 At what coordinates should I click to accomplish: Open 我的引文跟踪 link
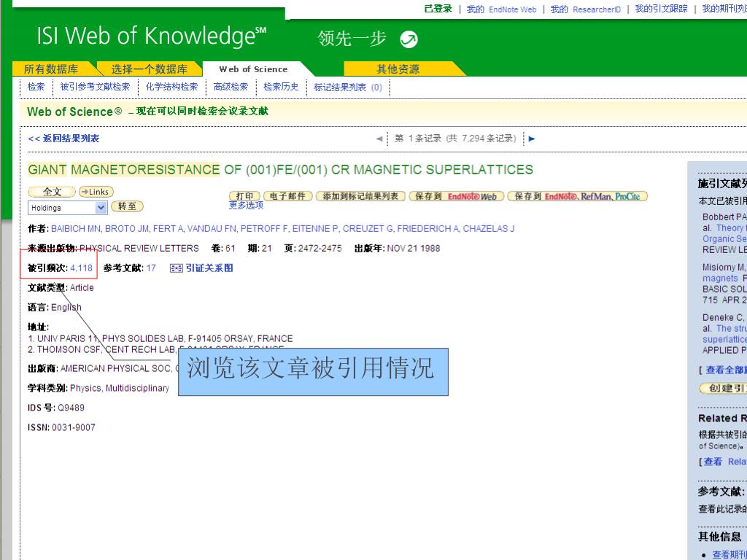pyautogui.click(x=661, y=9)
